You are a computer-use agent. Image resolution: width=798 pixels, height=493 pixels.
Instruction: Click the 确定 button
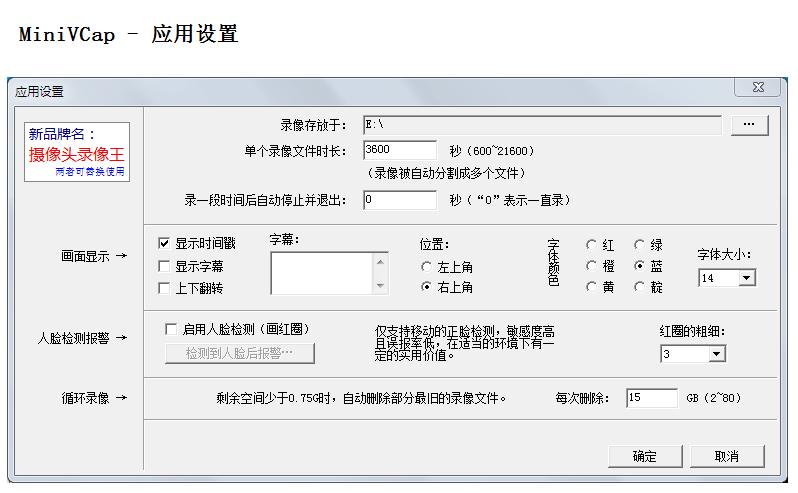645,456
